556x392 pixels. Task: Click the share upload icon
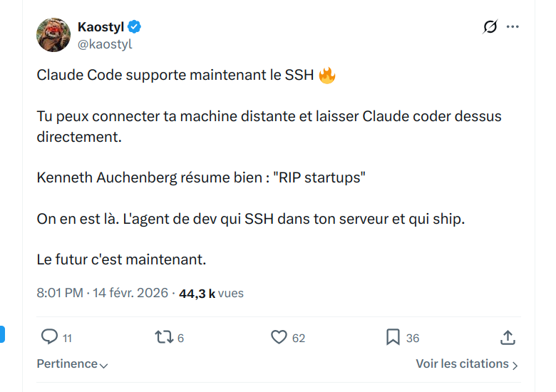(x=508, y=337)
